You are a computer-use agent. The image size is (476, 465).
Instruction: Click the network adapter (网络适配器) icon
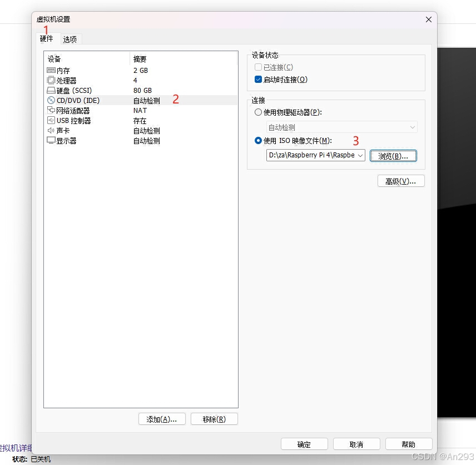(51, 110)
